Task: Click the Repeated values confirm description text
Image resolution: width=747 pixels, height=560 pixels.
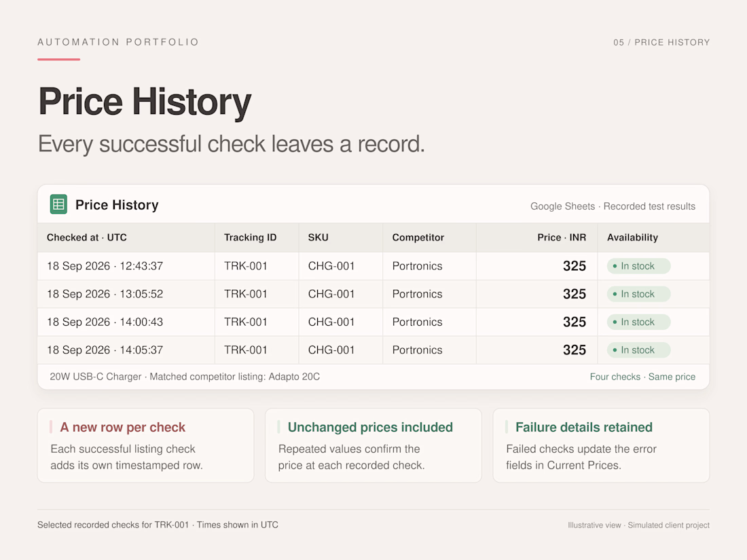Action: (x=351, y=457)
